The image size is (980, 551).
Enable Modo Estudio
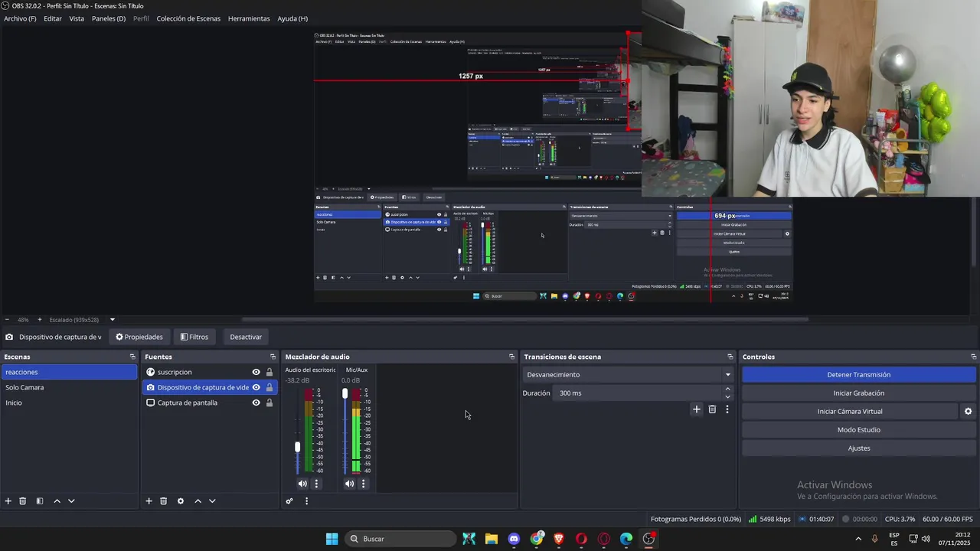(x=858, y=429)
